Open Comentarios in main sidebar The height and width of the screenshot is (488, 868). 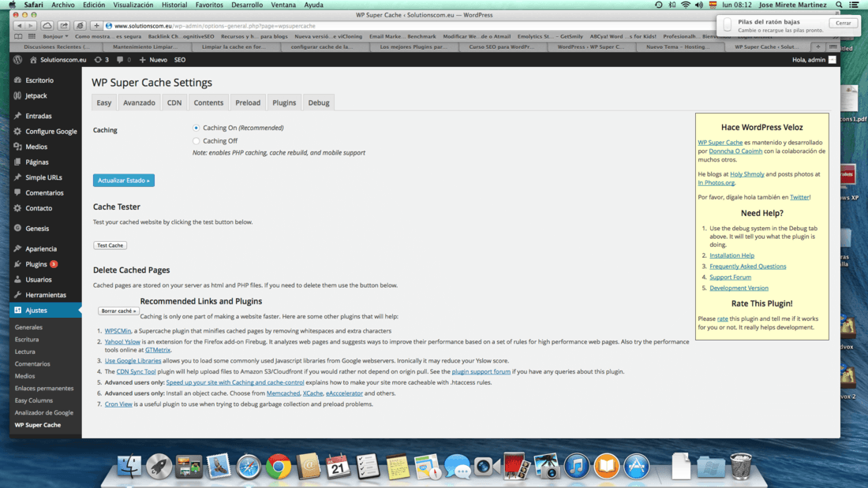(x=46, y=193)
